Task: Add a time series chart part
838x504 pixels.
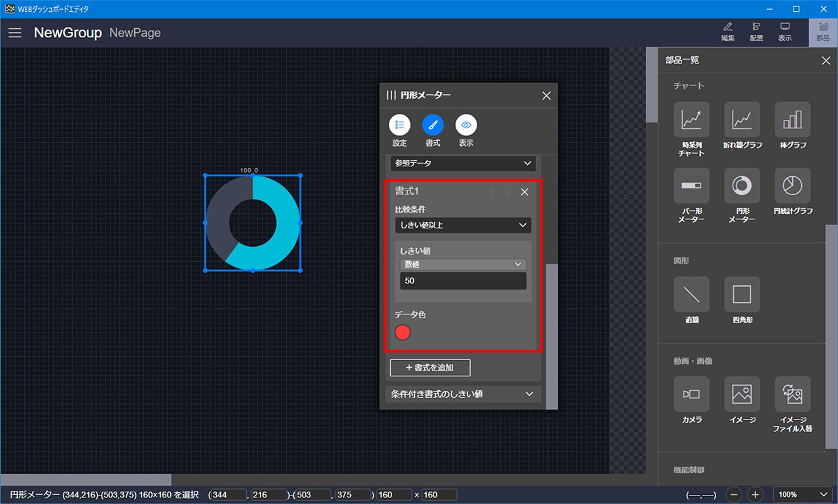Action: click(x=691, y=120)
